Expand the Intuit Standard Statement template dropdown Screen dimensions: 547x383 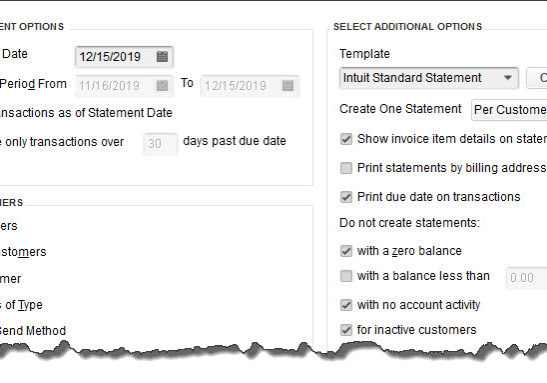(508, 78)
